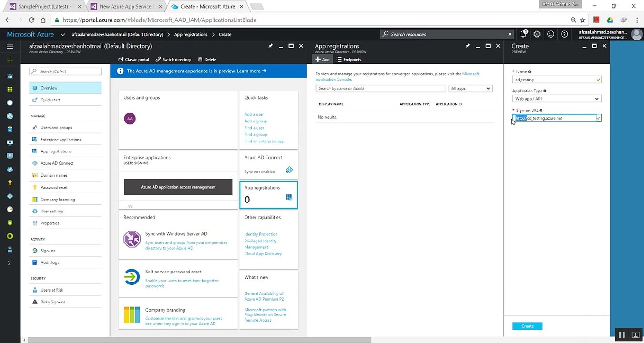Viewport: 644px width, 343px height.
Task: Click the yellow key icon in sidebar
Action: tap(10, 182)
